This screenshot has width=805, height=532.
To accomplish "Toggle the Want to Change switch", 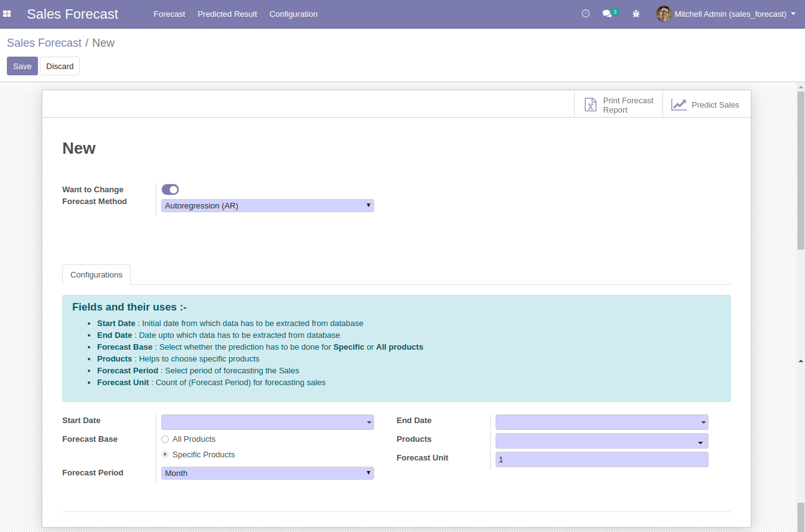I will 170,190.
